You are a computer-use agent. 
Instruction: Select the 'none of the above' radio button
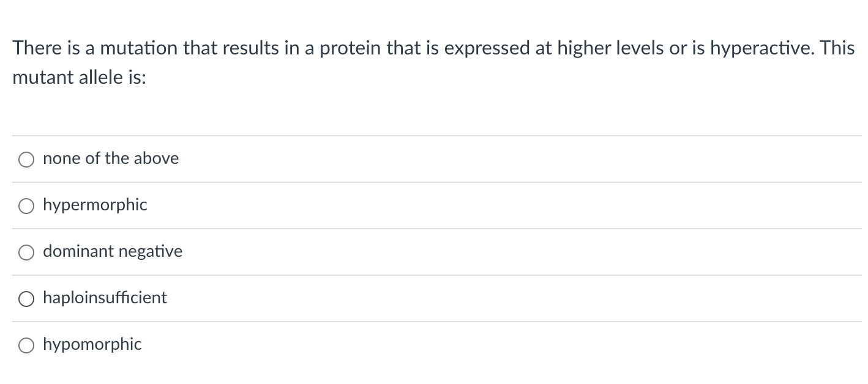26,160
